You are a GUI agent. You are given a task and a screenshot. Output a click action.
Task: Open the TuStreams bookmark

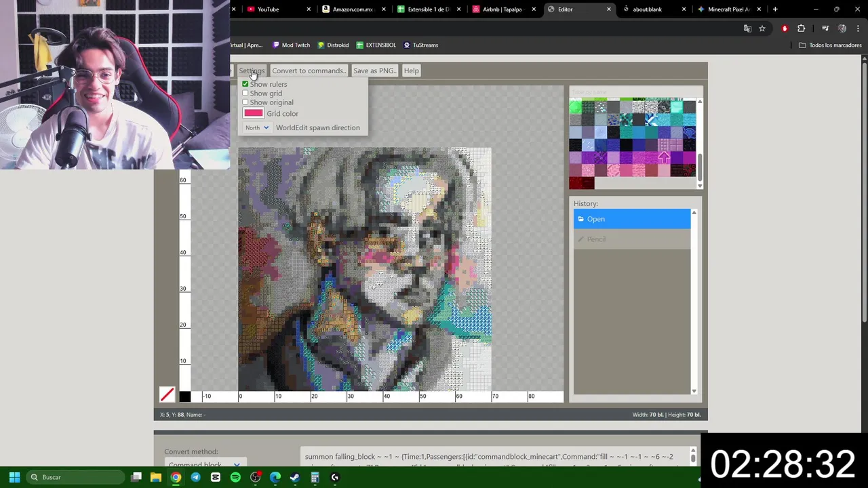pos(420,45)
